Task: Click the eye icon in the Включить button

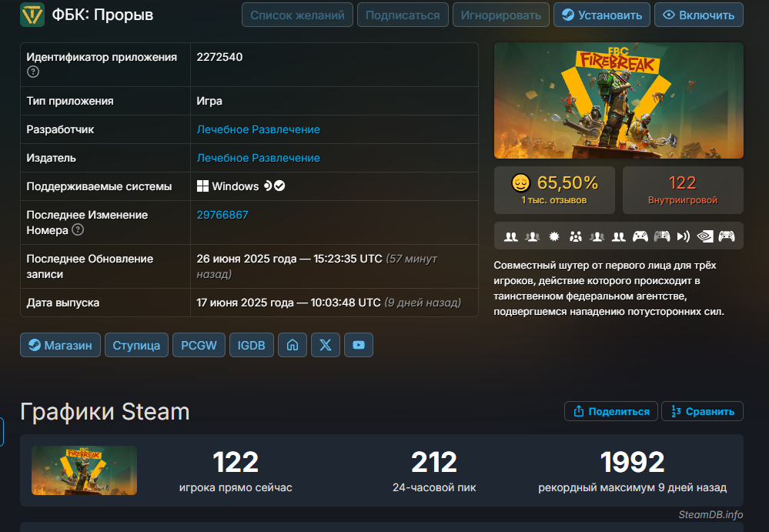Action: (x=668, y=15)
